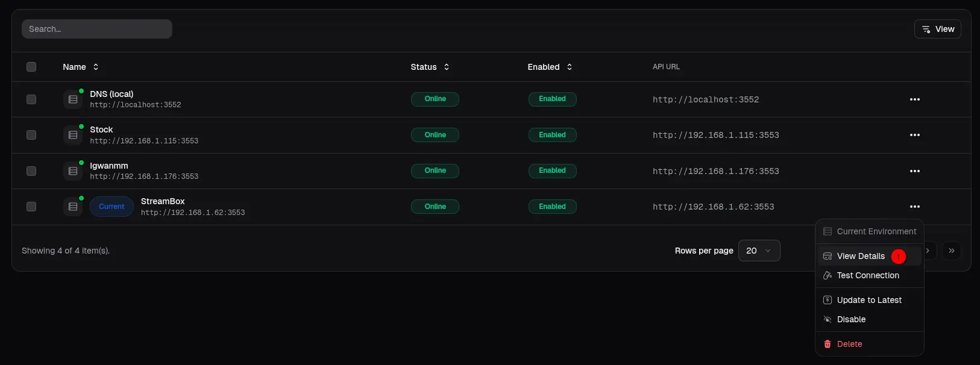The width and height of the screenshot is (980, 365).
Task: Check the box for DNS (local) row
Action: pos(31,99)
